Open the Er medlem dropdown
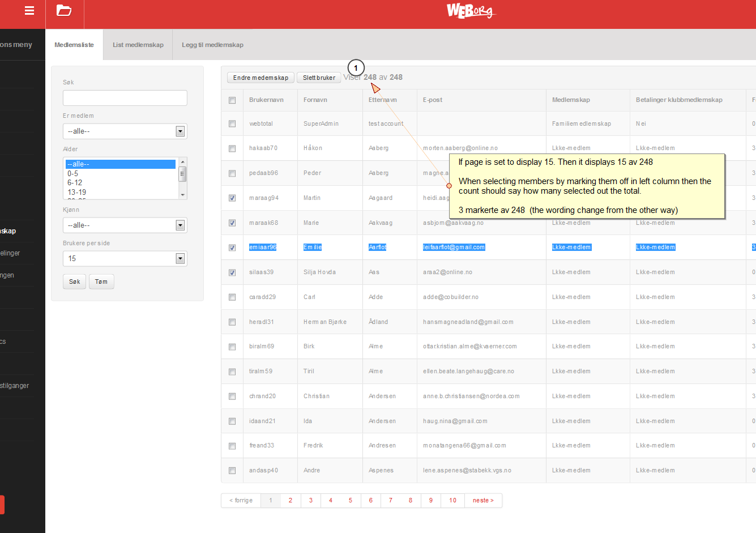 125,131
